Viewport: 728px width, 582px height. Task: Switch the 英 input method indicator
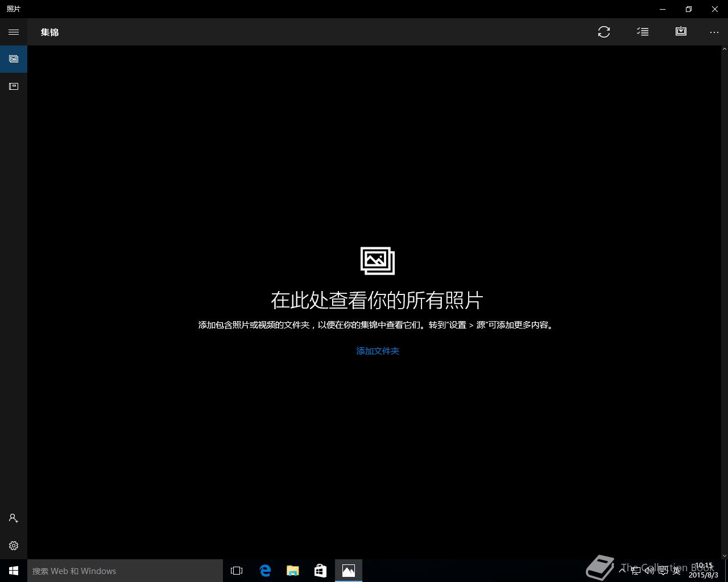coord(677,571)
